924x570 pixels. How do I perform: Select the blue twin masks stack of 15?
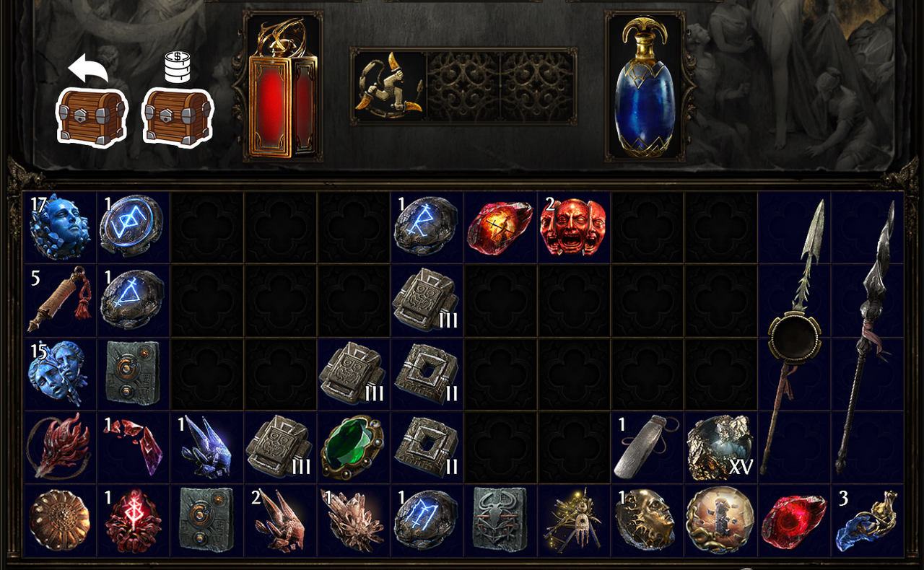[x=60, y=374]
